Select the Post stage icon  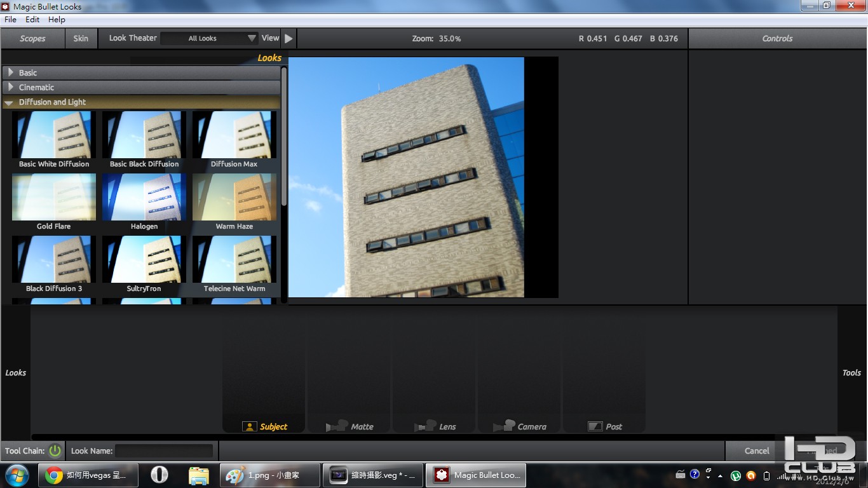[595, 426]
